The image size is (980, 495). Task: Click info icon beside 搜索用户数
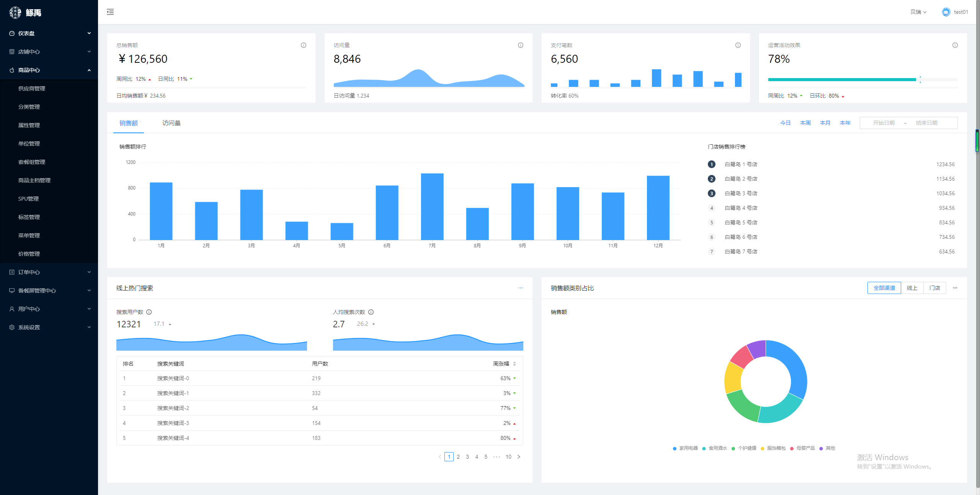149,312
